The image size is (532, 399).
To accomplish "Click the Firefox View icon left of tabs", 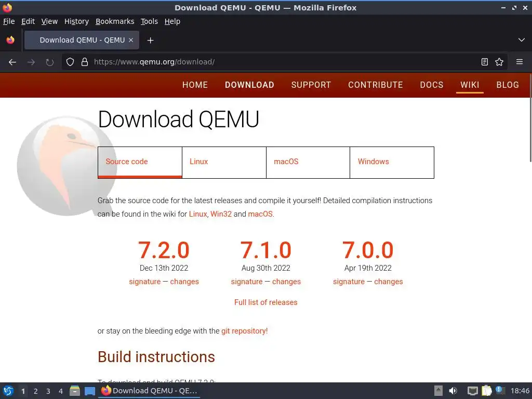I will (10, 40).
